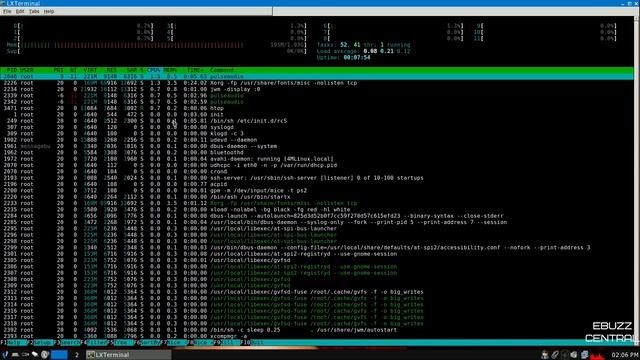Select the 'gpm -m /dev/input/mice' row
Viewport: 640px width, 360px height.
[x=317, y=191]
